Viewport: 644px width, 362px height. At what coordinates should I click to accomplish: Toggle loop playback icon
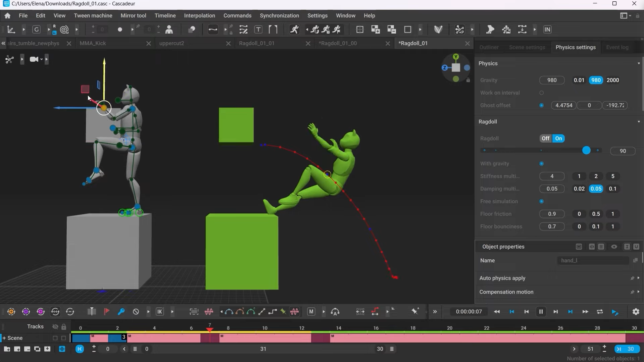pyautogui.click(x=600, y=312)
